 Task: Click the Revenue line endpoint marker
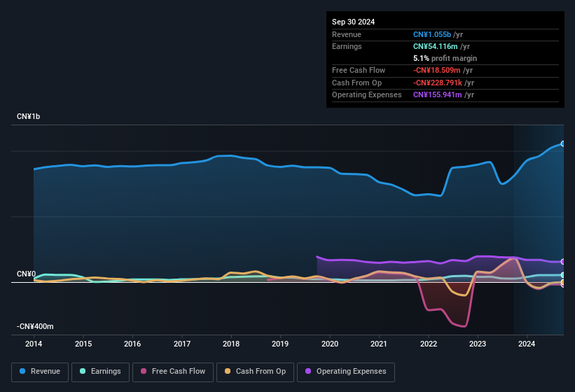pos(562,143)
